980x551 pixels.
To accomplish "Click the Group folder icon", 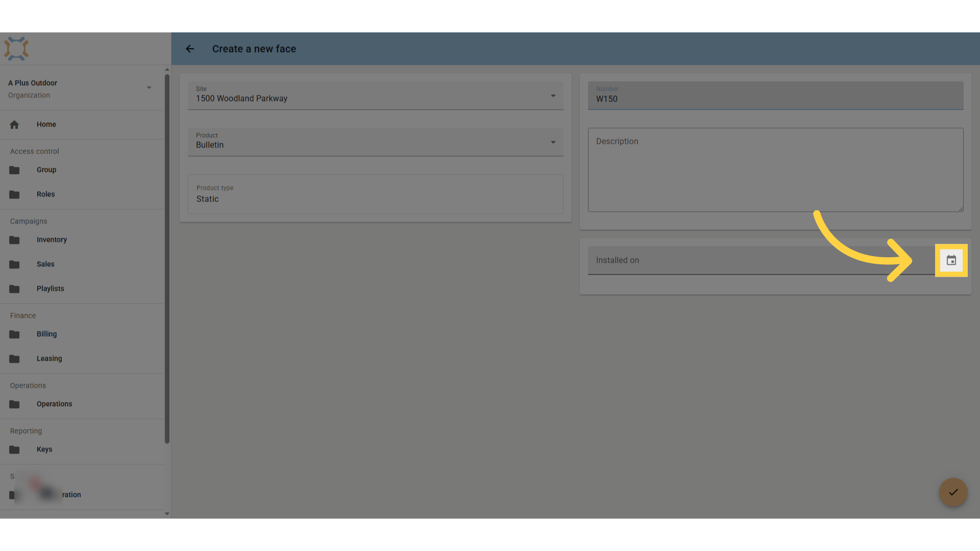I will [x=14, y=170].
